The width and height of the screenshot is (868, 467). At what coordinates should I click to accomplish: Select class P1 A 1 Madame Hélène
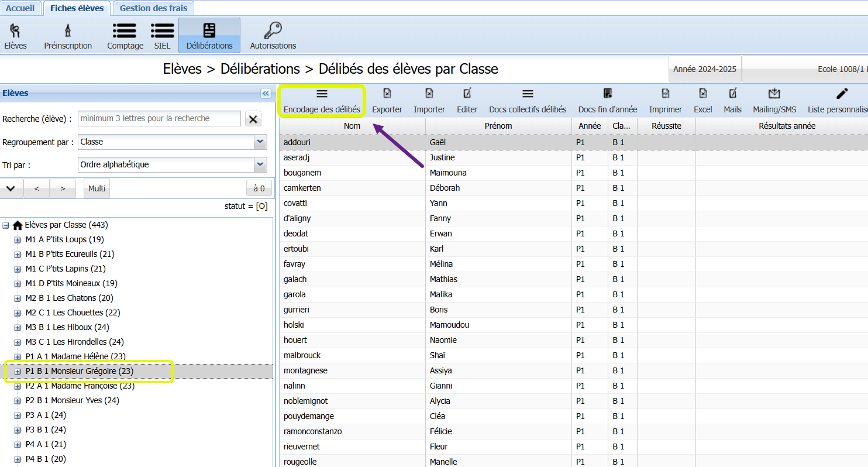(75, 356)
